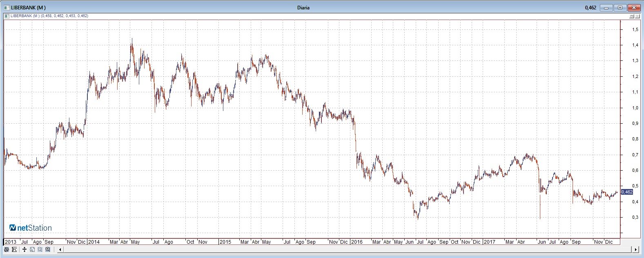Click the Diaria timeframe title
The width and height of the screenshot is (644, 258).
coord(303,8)
